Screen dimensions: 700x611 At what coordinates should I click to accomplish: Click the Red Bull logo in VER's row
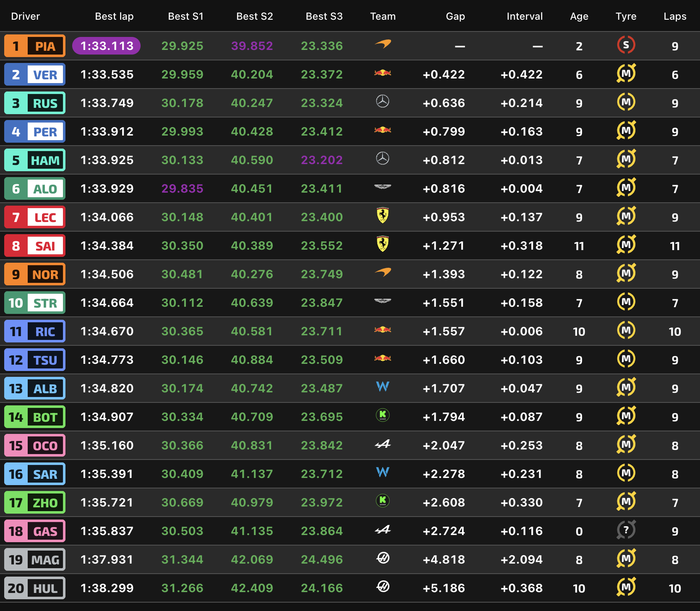(x=382, y=73)
